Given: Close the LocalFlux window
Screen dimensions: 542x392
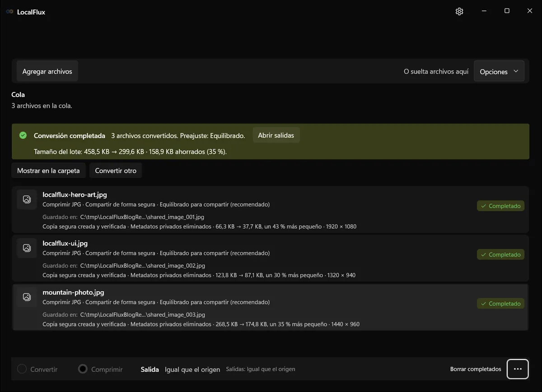Looking at the screenshot, I should tap(530, 11).
